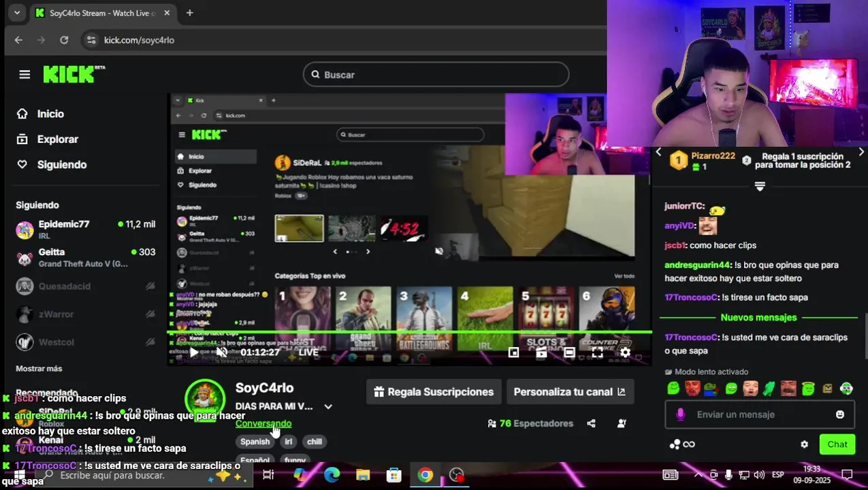Open chat settings gear
This screenshot has width=868, height=490.
coord(804,444)
